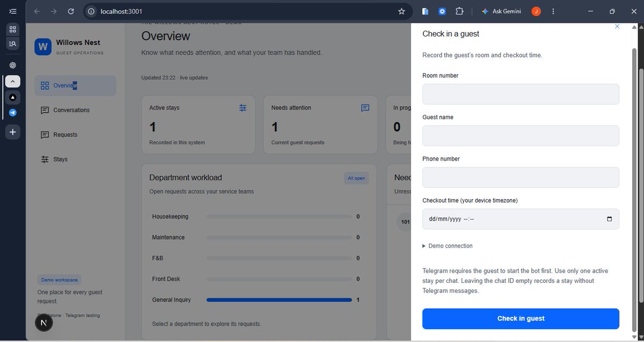Image resolution: width=644 pixels, height=342 pixels.
Task: Go forward in browser history
Action: point(54,11)
